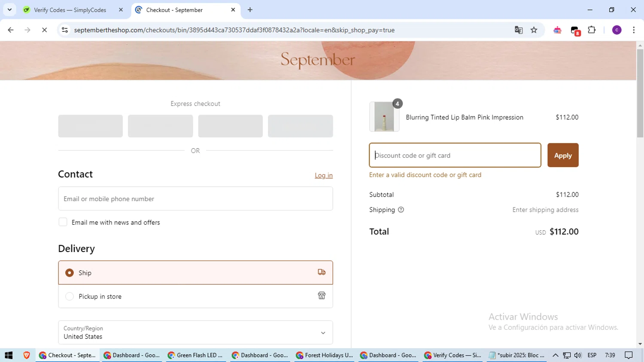Image resolution: width=644 pixels, height=362 pixels.
Task: Switch to Forest Holidays taskbar window
Action: [x=325, y=355]
